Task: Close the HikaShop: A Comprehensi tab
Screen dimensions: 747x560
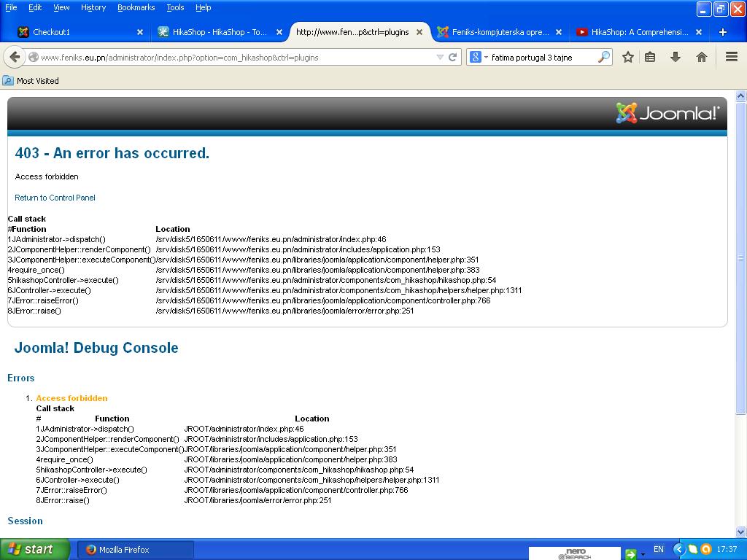Action: pos(698,32)
